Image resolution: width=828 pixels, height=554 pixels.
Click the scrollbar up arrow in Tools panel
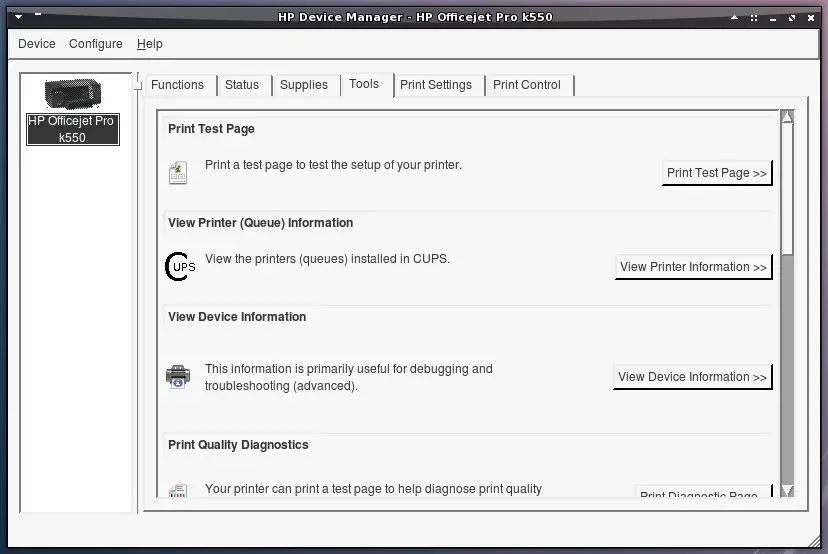click(x=787, y=117)
